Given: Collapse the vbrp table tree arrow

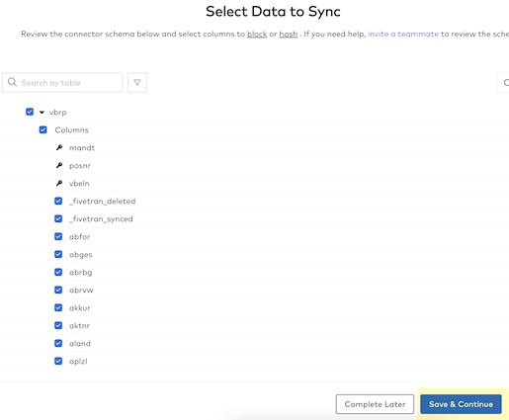Looking at the screenshot, I should pyautogui.click(x=42, y=113).
